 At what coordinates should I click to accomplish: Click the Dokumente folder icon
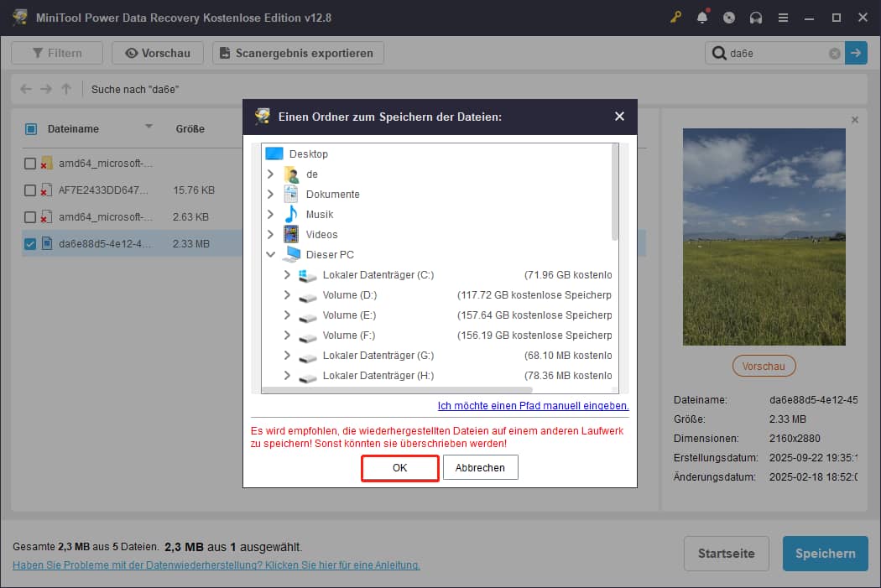(291, 195)
